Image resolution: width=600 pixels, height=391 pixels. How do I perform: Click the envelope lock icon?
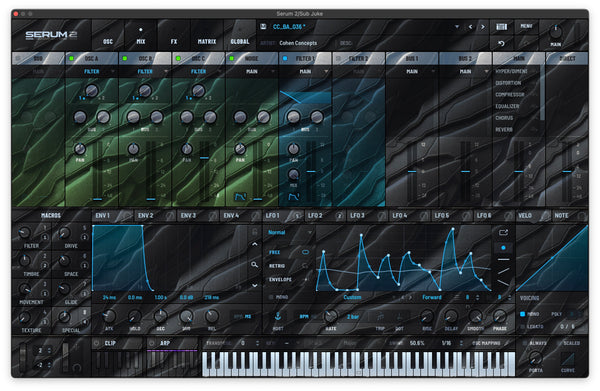[x=254, y=231]
